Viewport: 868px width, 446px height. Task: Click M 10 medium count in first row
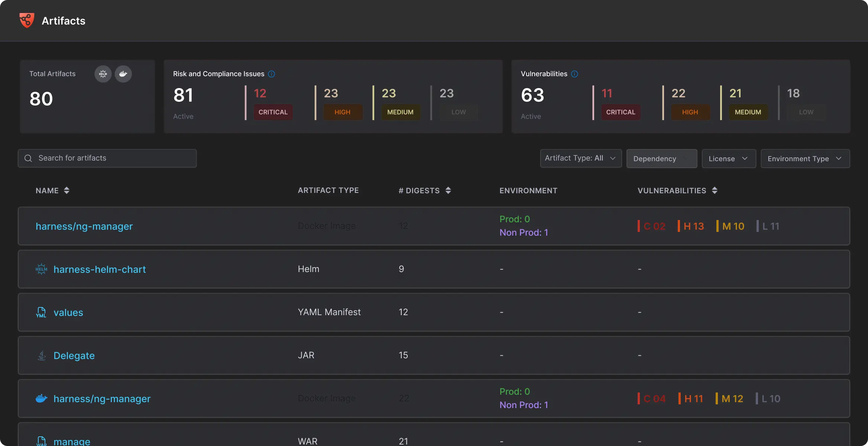point(731,226)
